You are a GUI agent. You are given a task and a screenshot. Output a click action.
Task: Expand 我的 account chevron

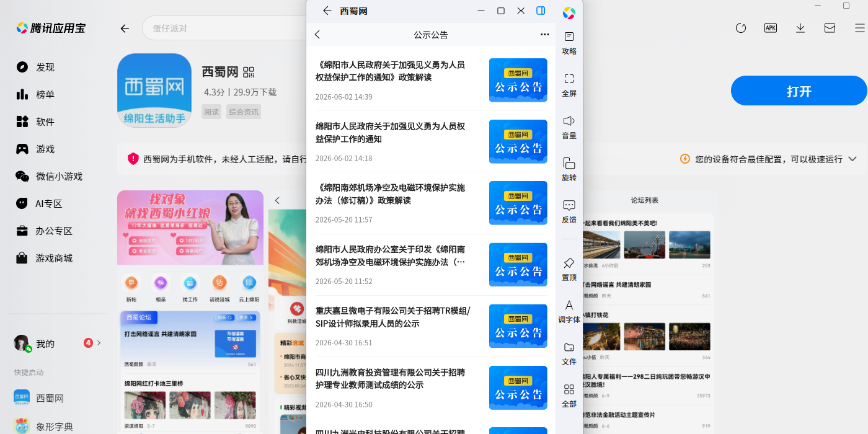(x=99, y=343)
